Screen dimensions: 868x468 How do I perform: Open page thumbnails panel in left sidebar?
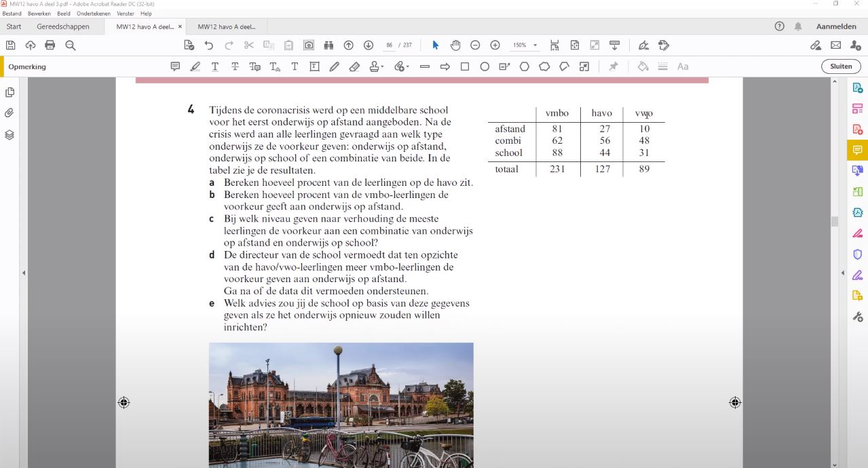click(x=10, y=92)
